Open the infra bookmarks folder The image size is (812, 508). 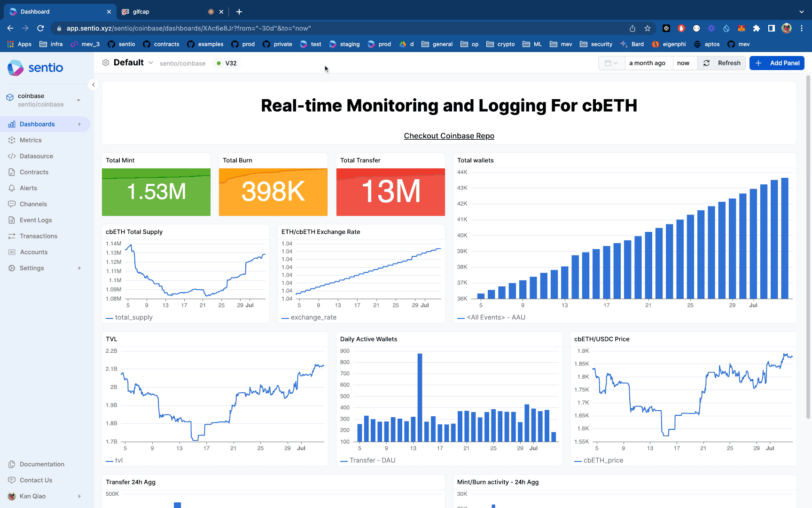pos(51,44)
